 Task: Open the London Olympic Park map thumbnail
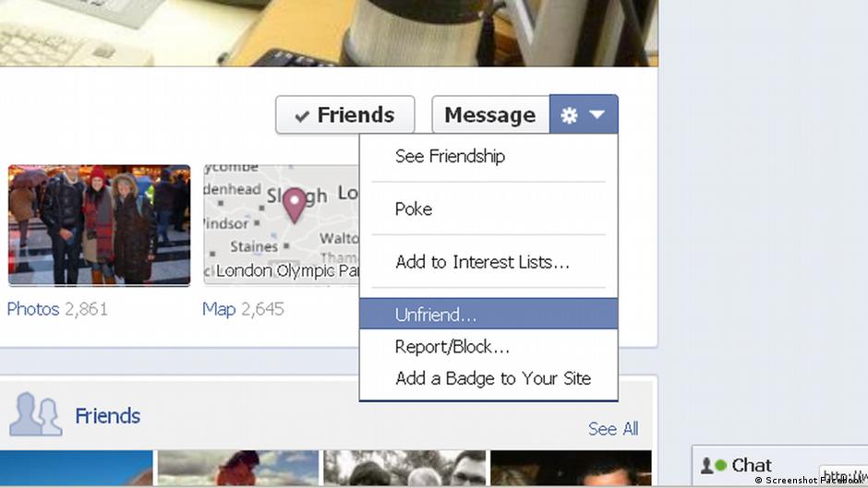coord(282,225)
